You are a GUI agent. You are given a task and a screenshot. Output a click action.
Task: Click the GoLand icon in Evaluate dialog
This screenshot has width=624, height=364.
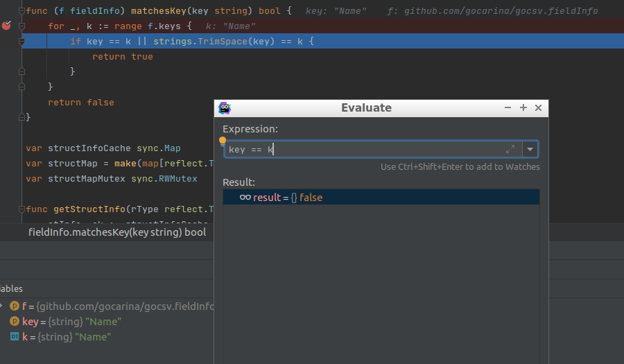[225, 107]
